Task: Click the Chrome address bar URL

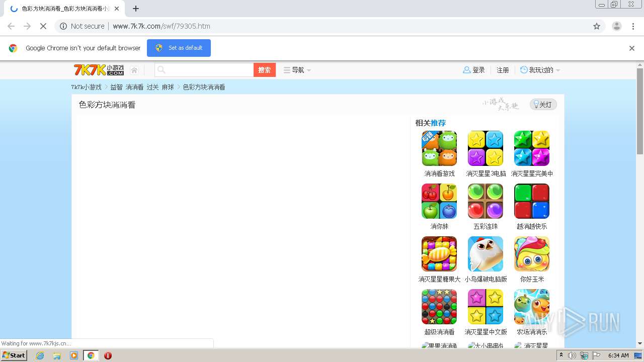Action: (162, 26)
